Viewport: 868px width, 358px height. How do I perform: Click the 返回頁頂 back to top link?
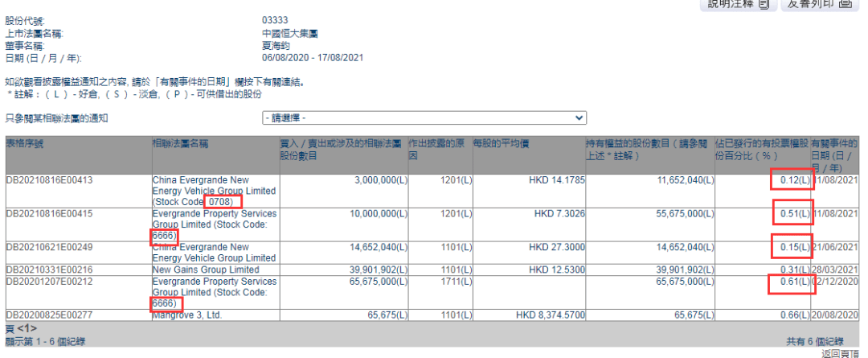point(841,353)
